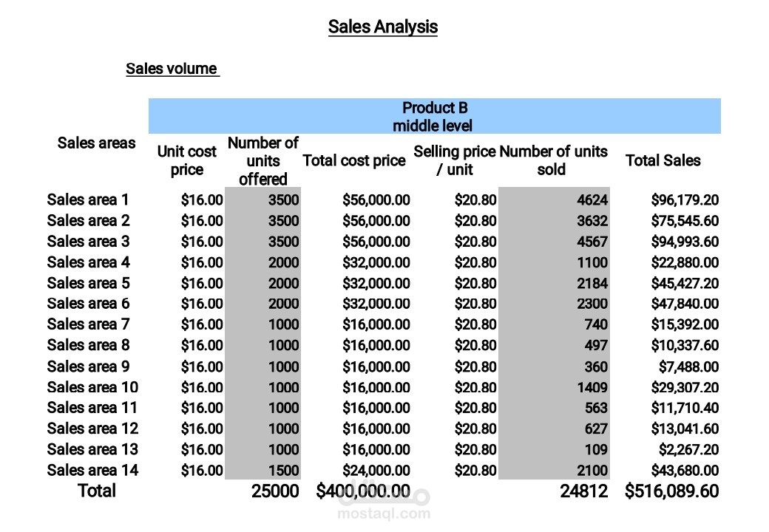Click the Total row label

tap(97, 491)
